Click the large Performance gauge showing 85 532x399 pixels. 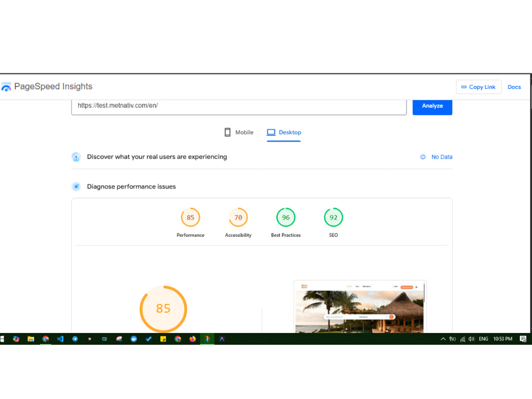pos(163,309)
